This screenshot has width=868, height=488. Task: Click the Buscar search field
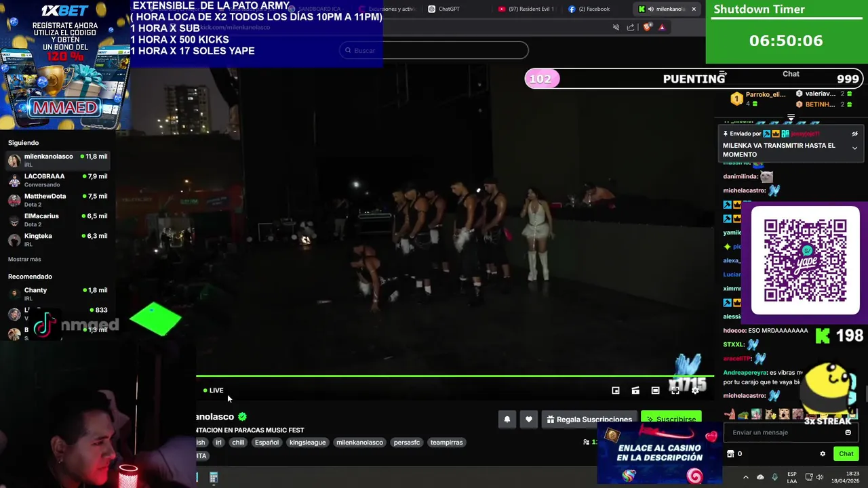(434, 50)
